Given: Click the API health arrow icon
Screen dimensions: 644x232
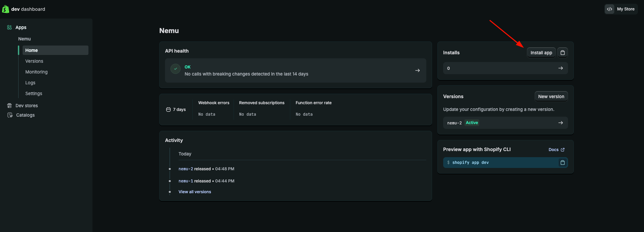Looking at the screenshot, I should point(418,70).
